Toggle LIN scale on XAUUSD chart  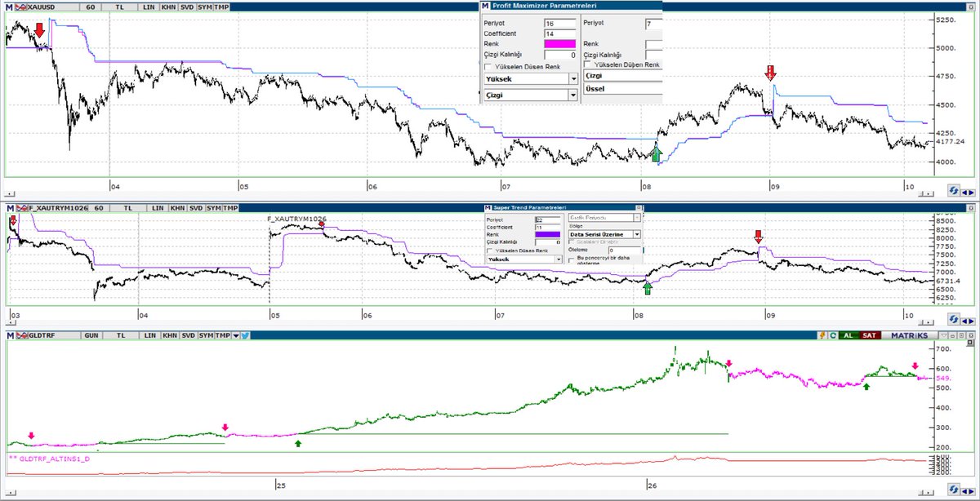[149, 7]
